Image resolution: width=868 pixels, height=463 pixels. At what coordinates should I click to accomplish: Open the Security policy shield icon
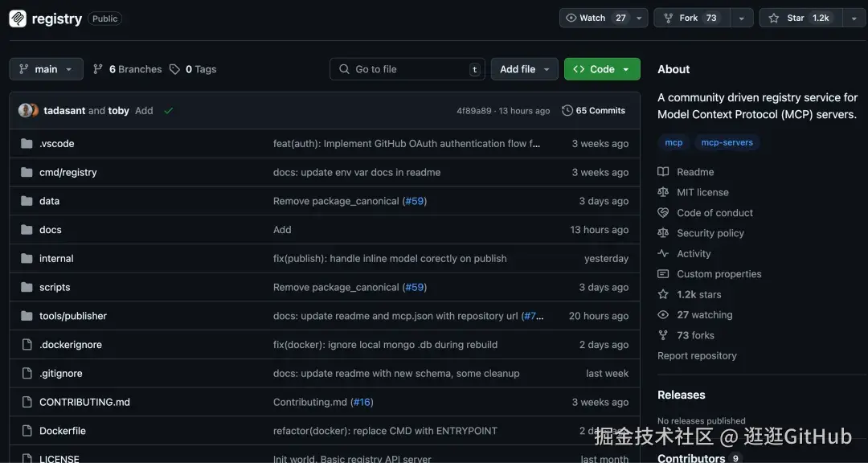[x=662, y=233]
